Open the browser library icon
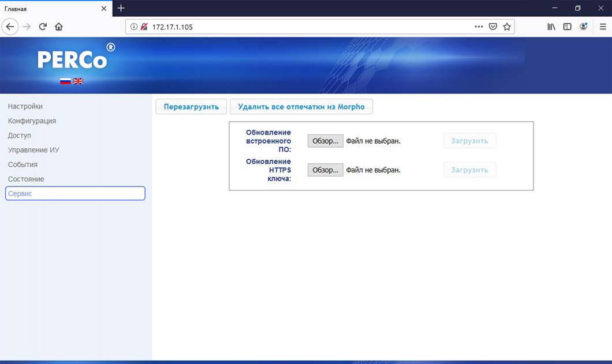 point(551,27)
